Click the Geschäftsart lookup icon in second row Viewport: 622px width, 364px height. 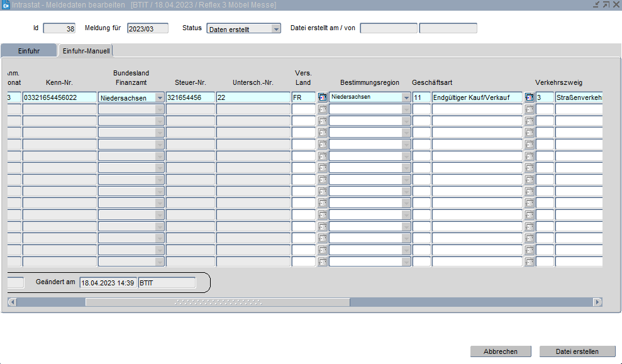tap(529, 109)
